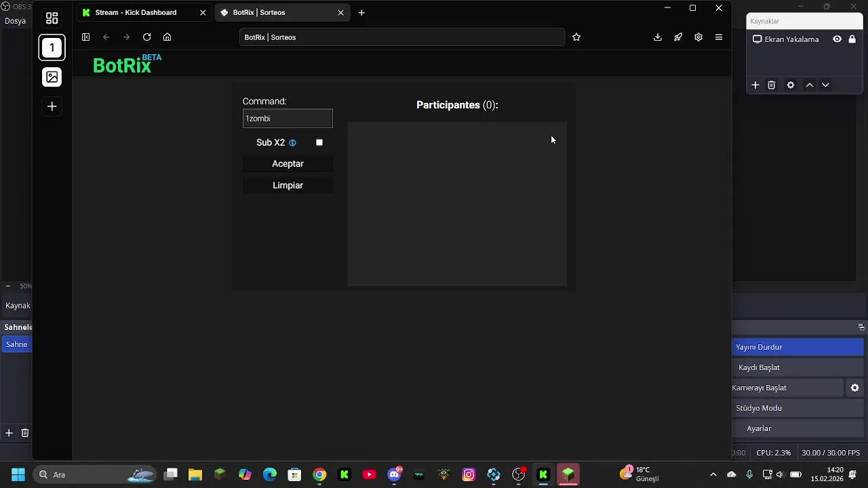Viewport: 868px width, 488px height.
Task: Click the rocket boost icon in toolbar
Action: pyautogui.click(x=678, y=37)
